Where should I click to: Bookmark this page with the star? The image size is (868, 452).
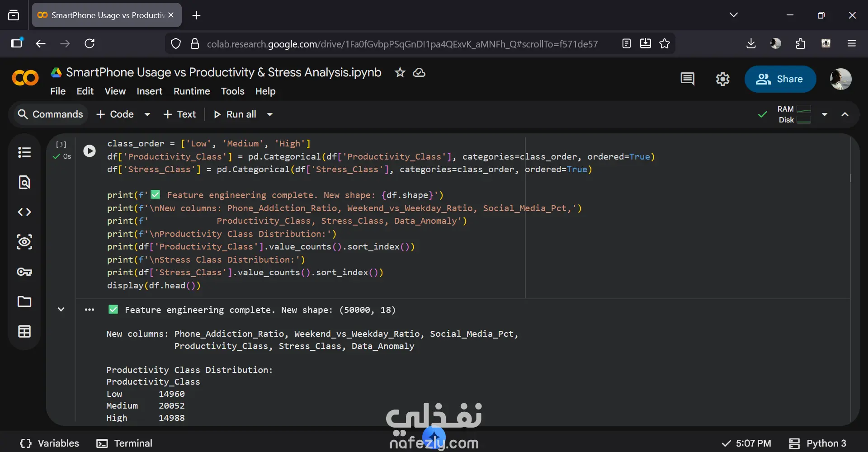(665, 43)
